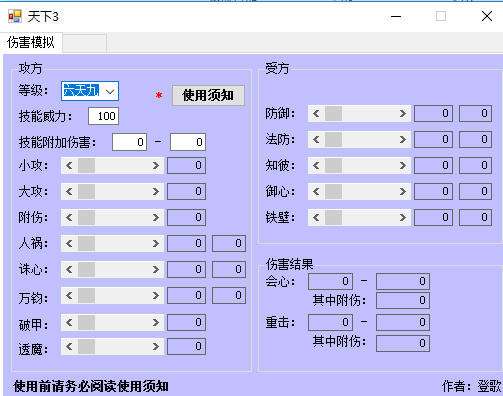This screenshot has width=503, height=396.
Task: Click right arrow of 知彼 slider
Action: click(x=403, y=166)
